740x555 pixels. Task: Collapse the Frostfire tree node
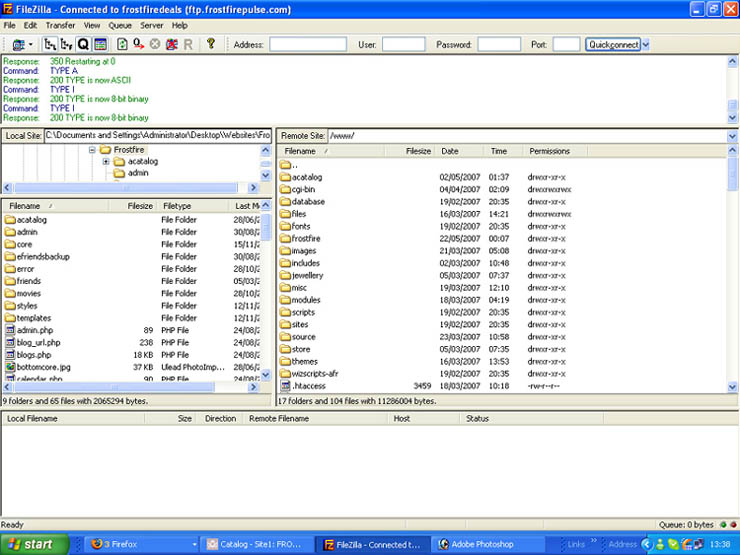tap(92, 150)
